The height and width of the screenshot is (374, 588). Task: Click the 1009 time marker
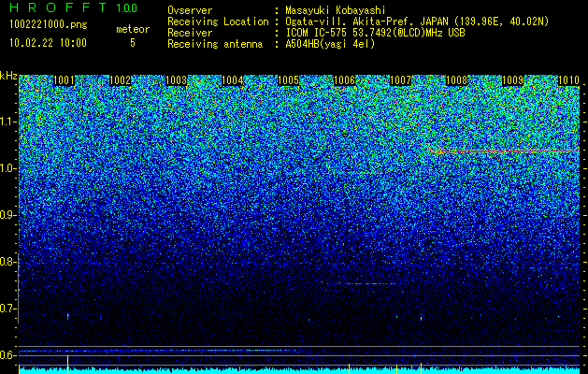click(x=512, y=80)
